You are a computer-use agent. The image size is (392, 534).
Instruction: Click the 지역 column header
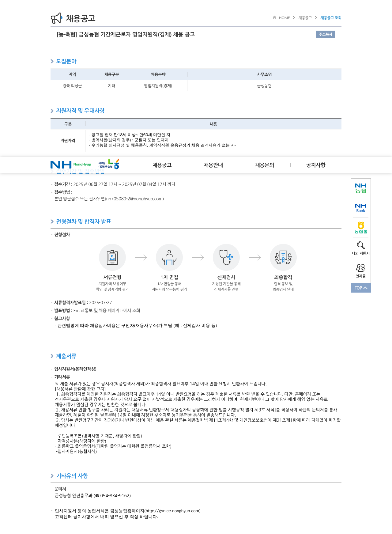(72, 74)
